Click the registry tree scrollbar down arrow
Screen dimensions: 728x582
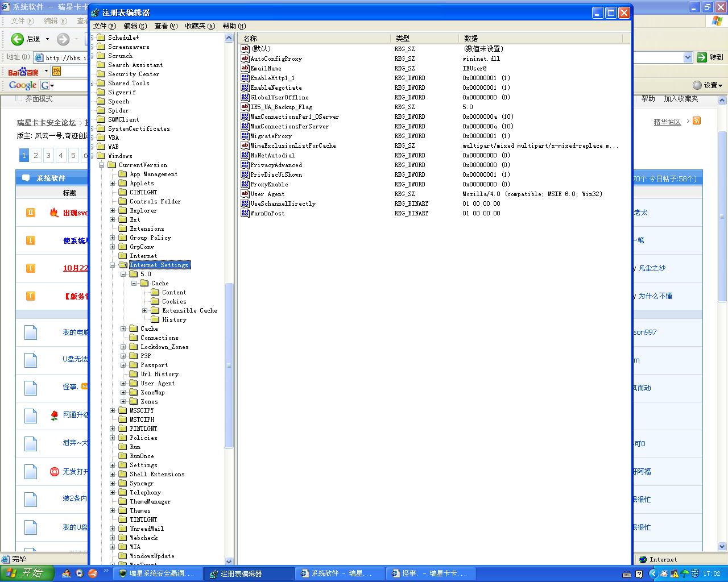pos(229,561)
